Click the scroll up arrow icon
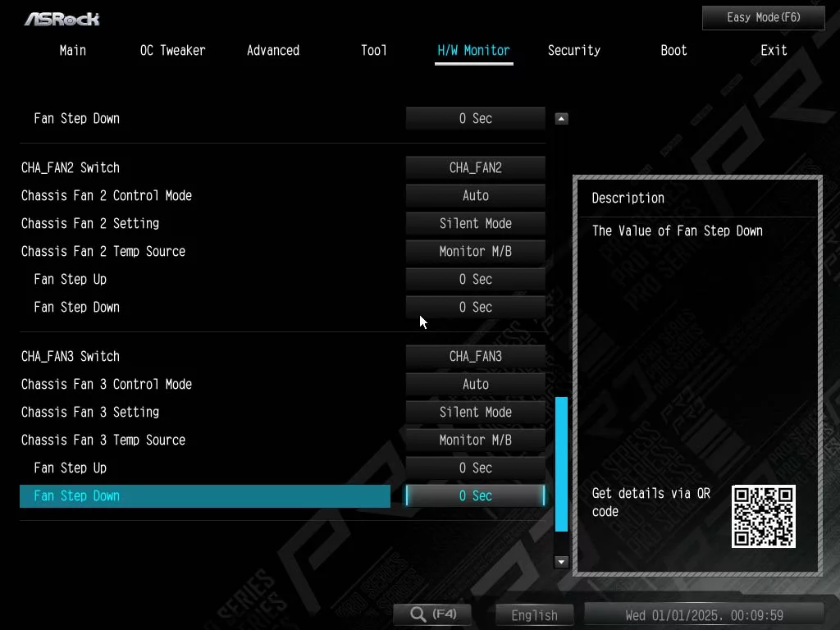Screen dimensions: 840x630 click(562, 119)
